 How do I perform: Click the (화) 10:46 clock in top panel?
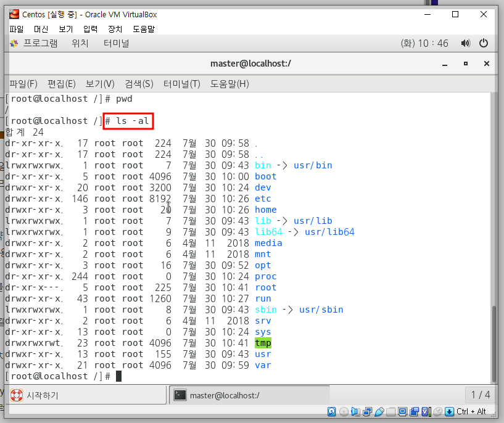point(424,43)
